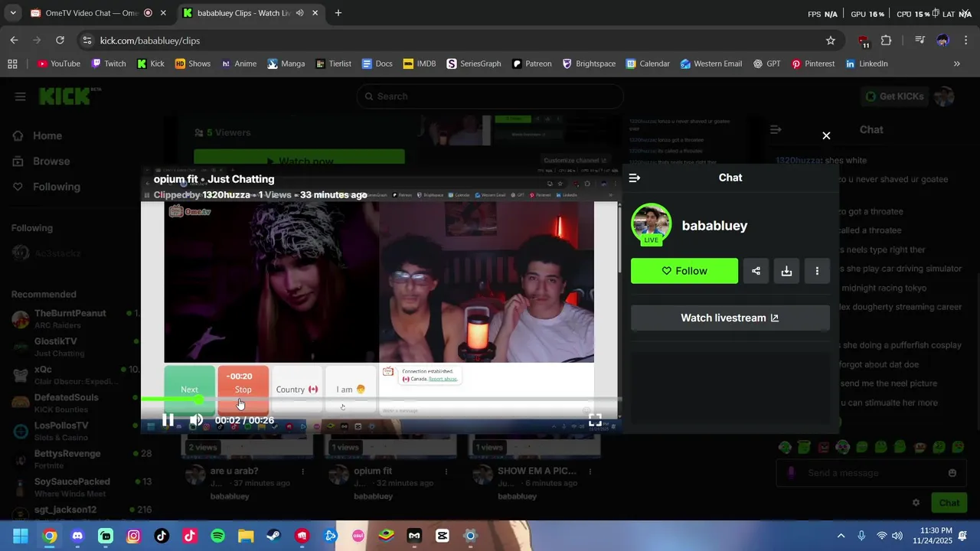Pause the clip playback
Image resolution: width=980 pixels, height=551 pixels.
click(x=168, y=420)
